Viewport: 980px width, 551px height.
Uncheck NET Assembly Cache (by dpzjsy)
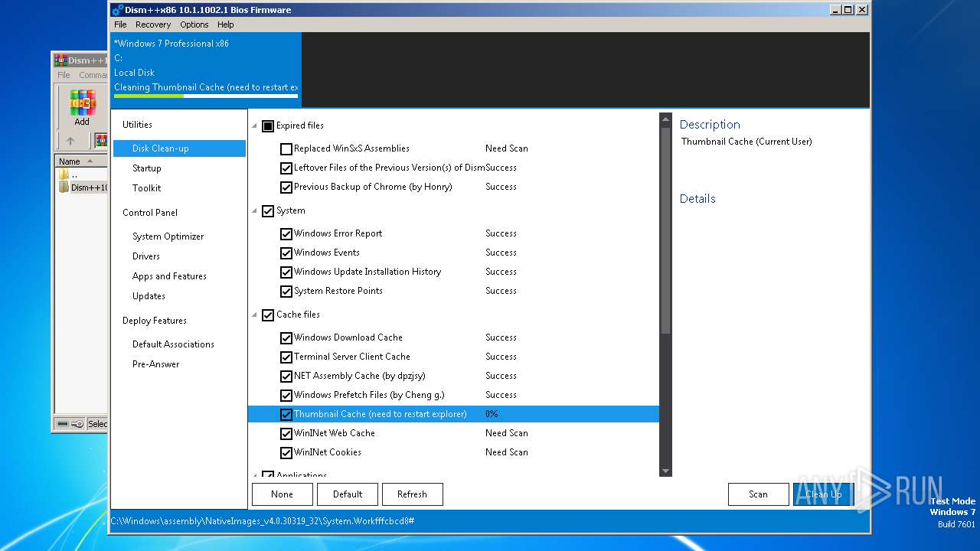286,377
